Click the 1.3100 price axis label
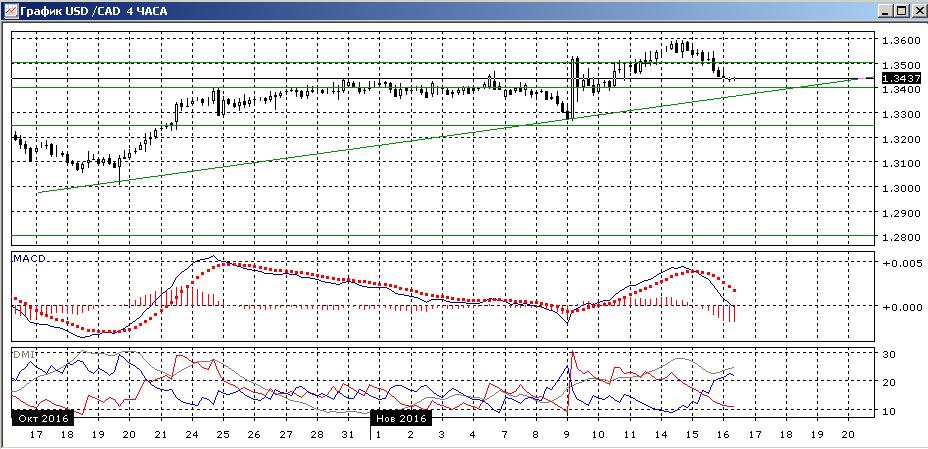The height and width of the screenshot is (449, 928). tap(899, 163)
